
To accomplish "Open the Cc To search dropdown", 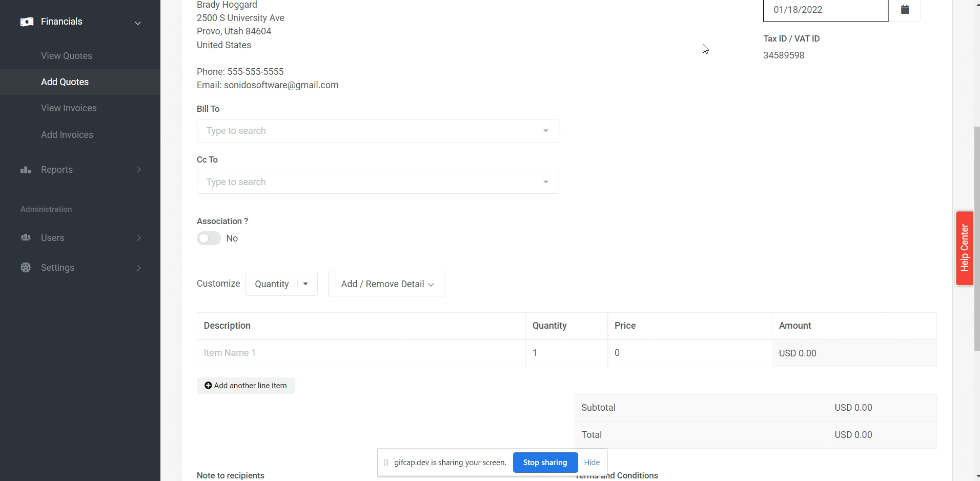I will [377, 182].
